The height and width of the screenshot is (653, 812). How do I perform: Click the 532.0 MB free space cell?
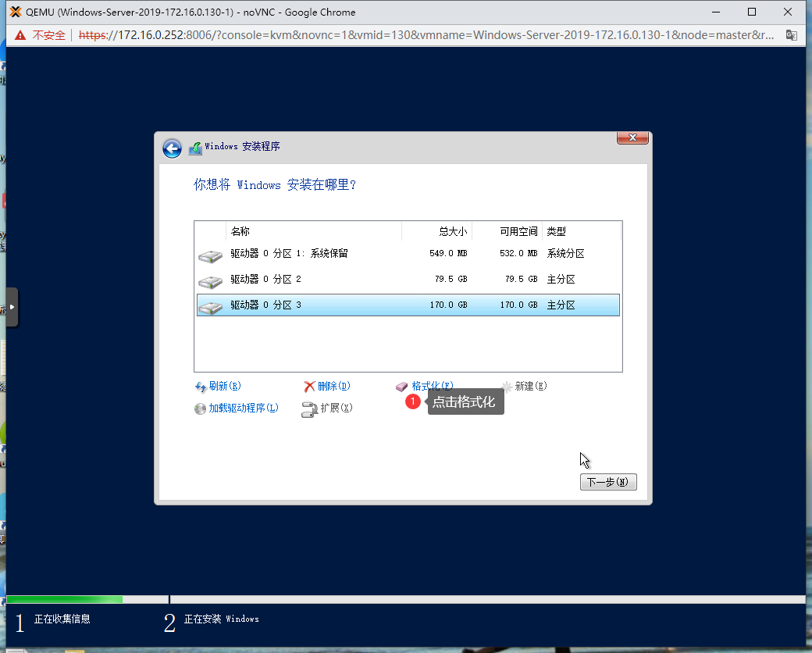518,253
